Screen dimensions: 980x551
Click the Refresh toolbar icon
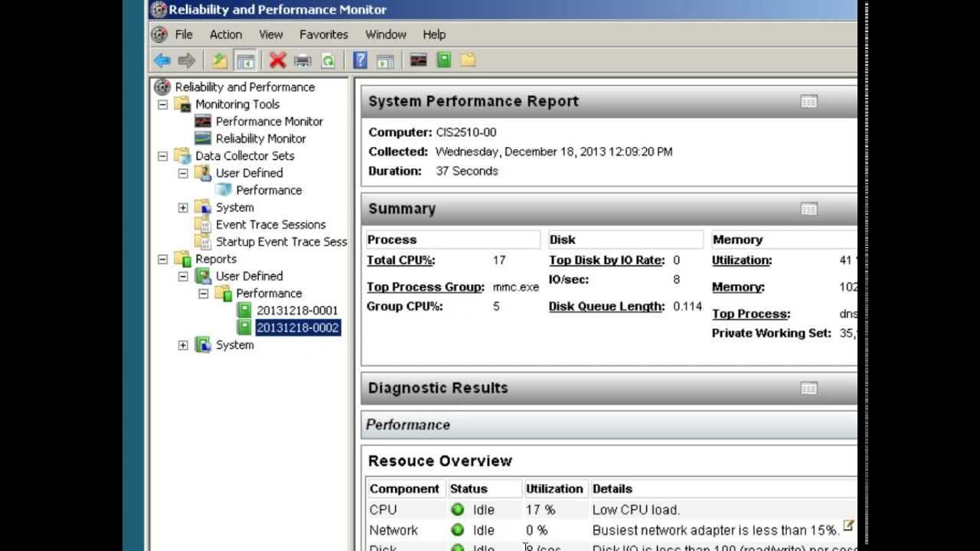[327, 60]
